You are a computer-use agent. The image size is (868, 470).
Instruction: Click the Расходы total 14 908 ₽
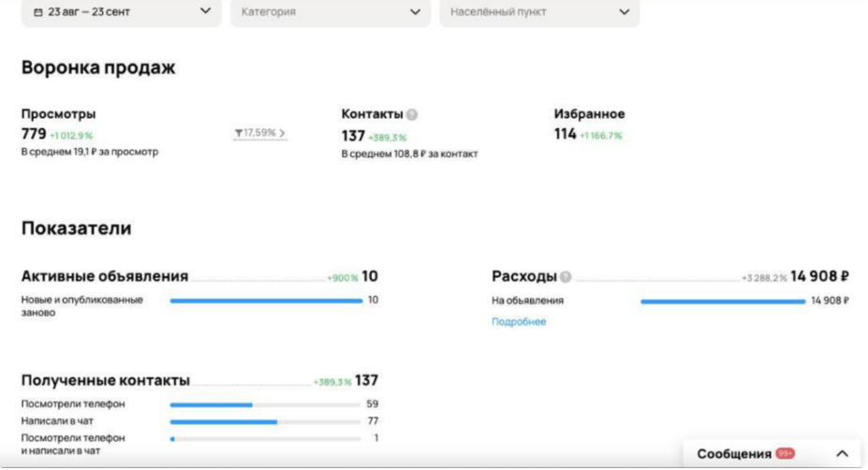tap(819, 276)
